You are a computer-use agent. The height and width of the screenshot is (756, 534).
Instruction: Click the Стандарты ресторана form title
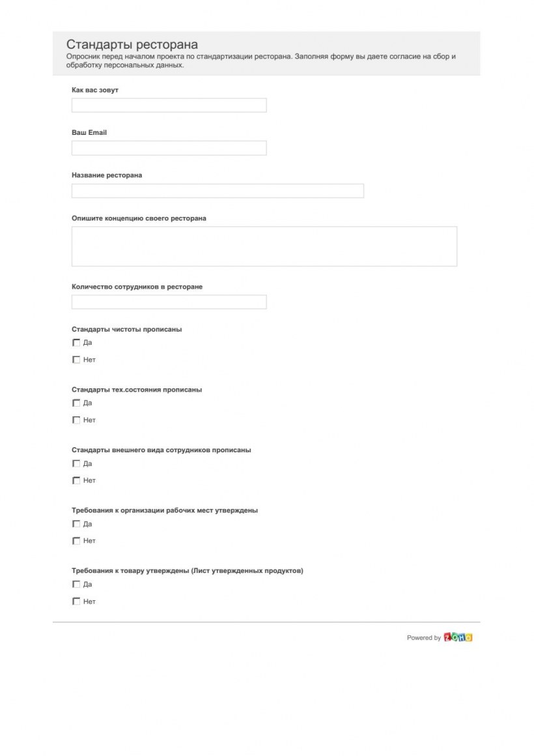(132, 45)
